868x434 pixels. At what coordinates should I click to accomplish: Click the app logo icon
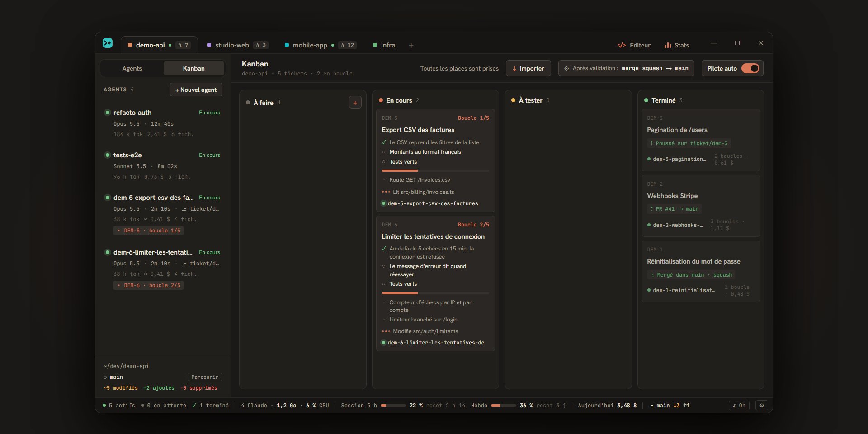108,43
